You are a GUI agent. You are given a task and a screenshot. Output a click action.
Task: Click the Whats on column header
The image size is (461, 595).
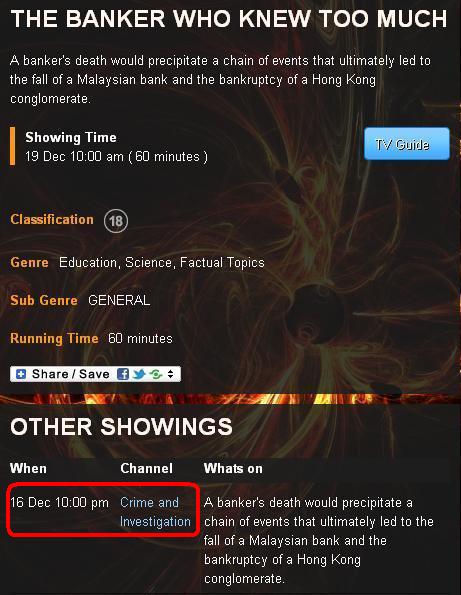coord(233,468)
